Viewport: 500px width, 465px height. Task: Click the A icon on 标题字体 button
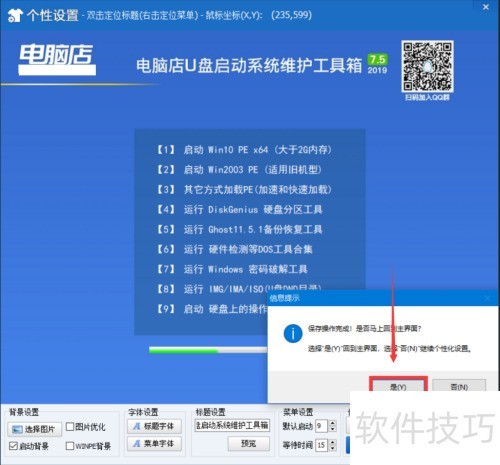(136, 426)
